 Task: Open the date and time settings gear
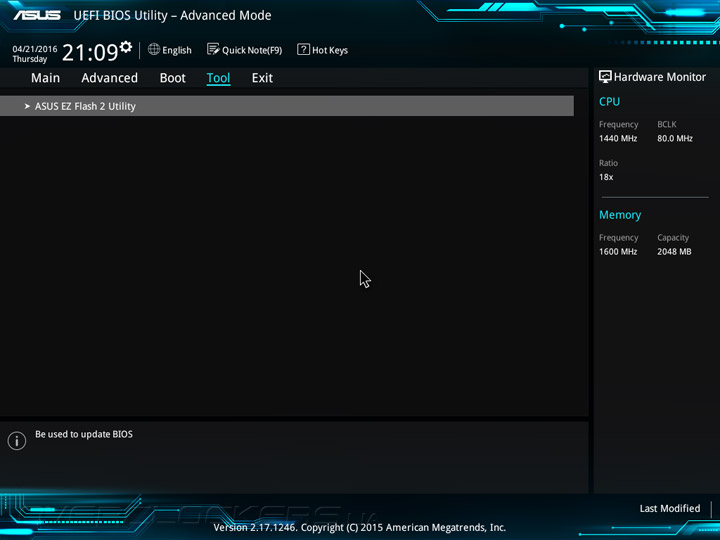(126, 46)
